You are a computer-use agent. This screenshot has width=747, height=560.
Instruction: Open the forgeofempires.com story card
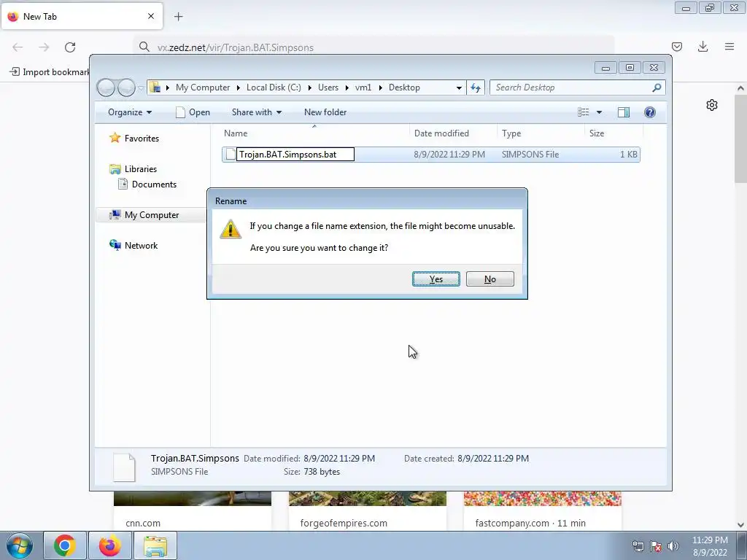368,510
